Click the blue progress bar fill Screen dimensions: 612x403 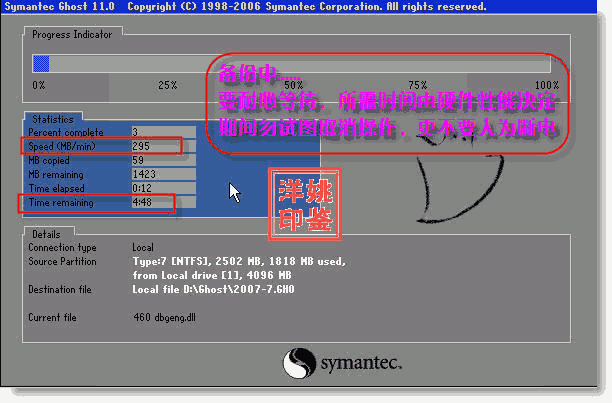coord(41,64)
